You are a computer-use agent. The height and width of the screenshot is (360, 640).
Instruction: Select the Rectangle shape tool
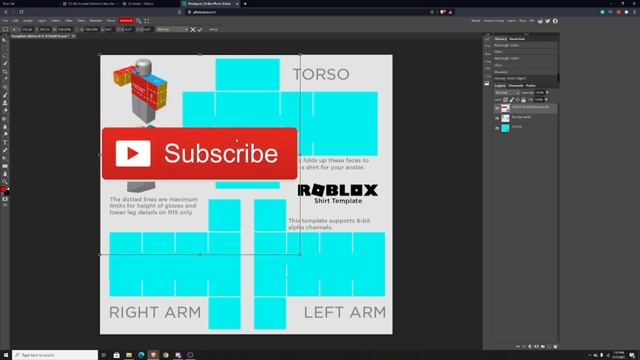click(x=5, y=166)
